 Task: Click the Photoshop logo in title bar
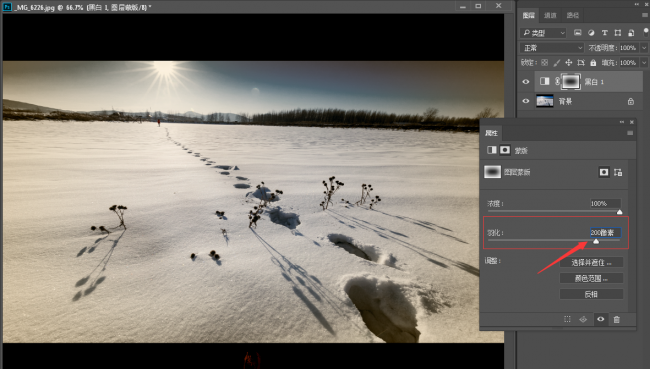click(7, 7)
